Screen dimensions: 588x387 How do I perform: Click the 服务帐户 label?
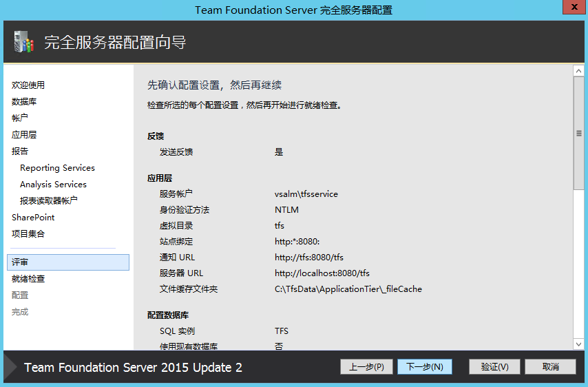(x=176, y=194)
